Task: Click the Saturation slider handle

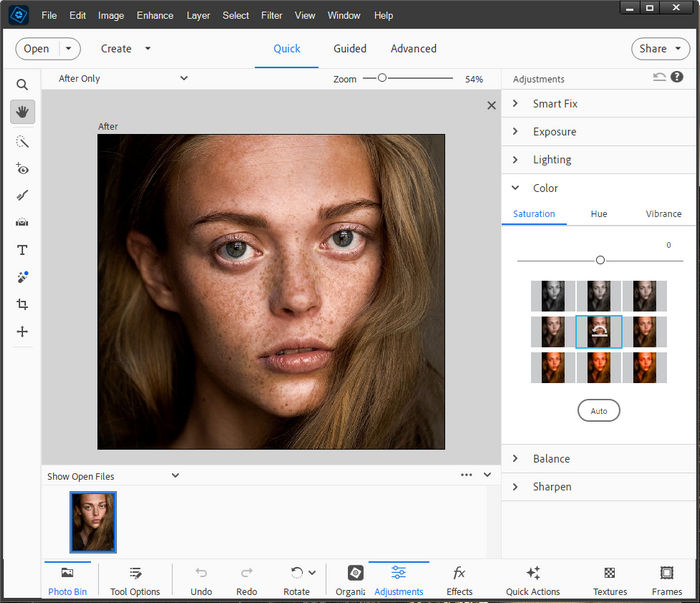Action: [600, 260]
